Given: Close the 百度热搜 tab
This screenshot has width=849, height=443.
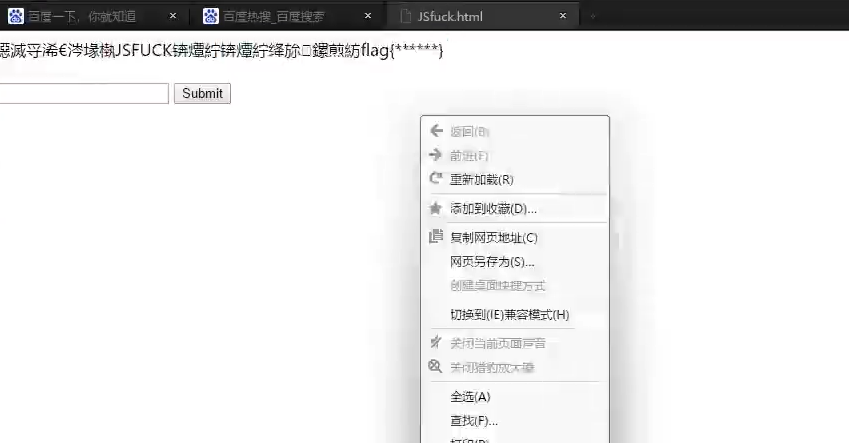Looking at the screenshot, I should pos(368,16).
